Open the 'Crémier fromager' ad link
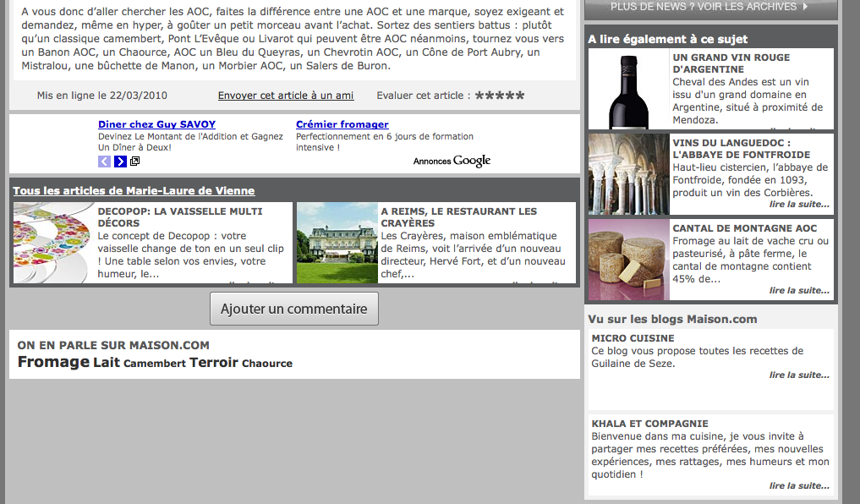The width and height of the screenshot is (860, 504). coord(342,124)
